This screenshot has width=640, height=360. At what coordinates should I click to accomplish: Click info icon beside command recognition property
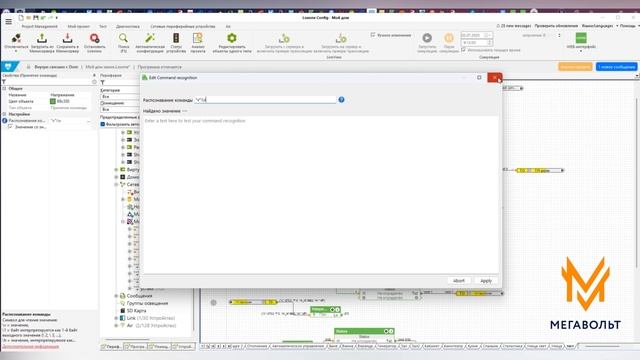[x=4, y=121]
